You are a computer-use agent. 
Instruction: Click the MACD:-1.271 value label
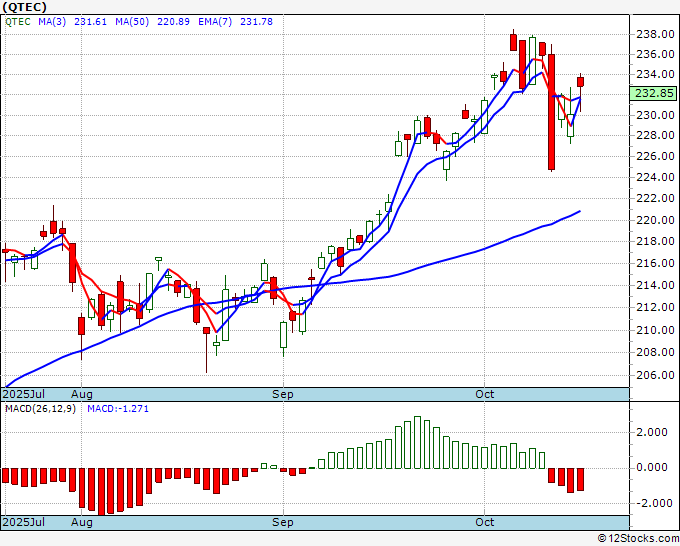(118, 409)
